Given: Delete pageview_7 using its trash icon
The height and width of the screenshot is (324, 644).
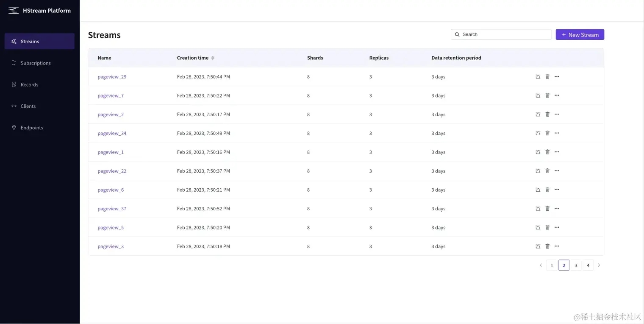Looking at the screenshot, I should tap(547, 95).
